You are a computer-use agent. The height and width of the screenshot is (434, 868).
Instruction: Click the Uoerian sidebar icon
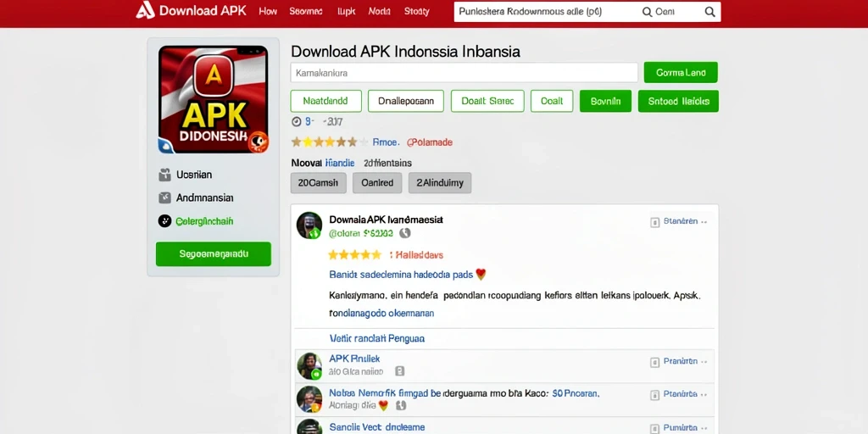tap(164, 175)
